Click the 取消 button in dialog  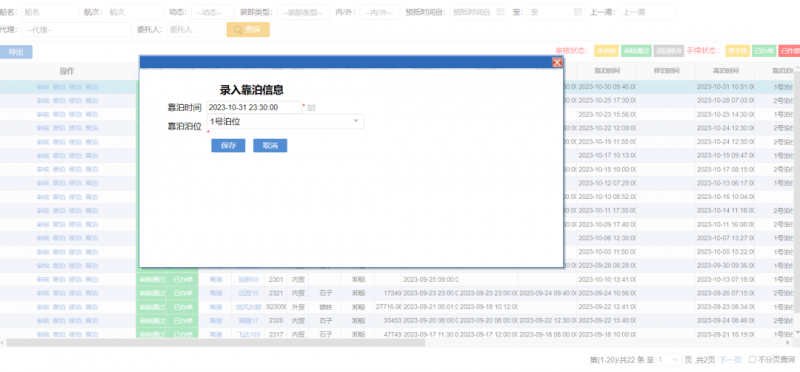(x=270, y=145)
